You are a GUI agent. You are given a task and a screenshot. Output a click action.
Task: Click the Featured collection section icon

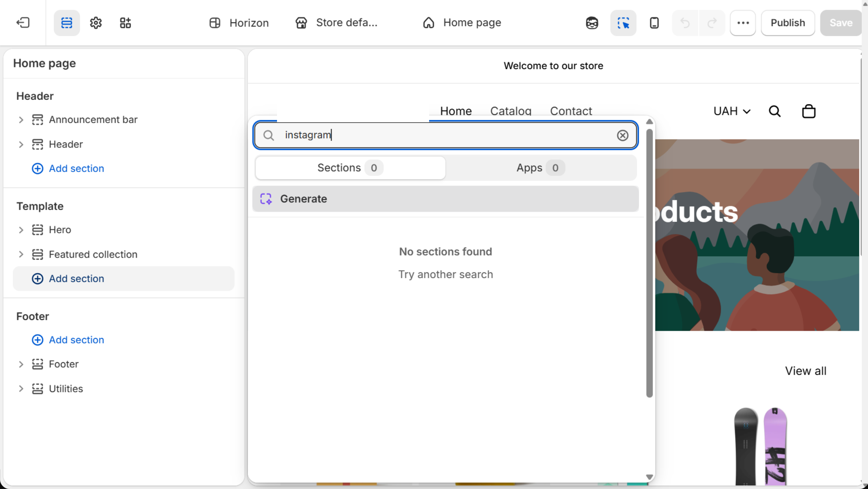click(37, 255)
